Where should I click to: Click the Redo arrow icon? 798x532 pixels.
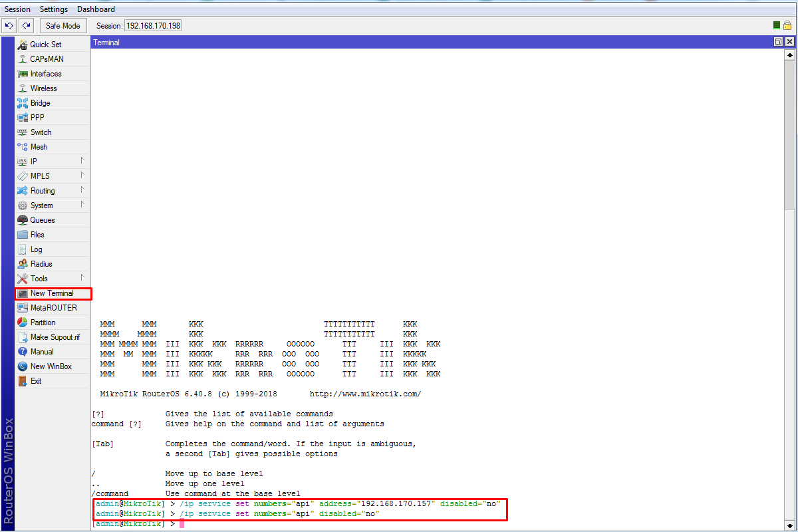(26, 25)
